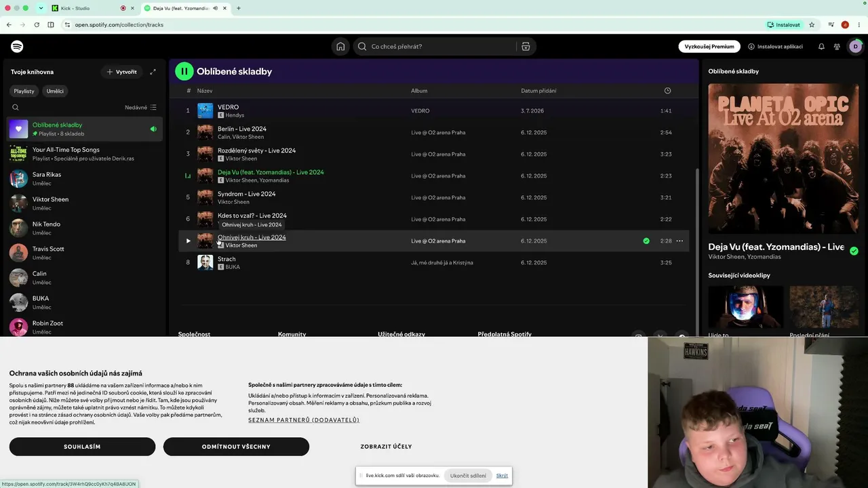Open the Browse icon in search bar
Image resolution: width=868 pixels, height=488 pixels.
(526, 46)
